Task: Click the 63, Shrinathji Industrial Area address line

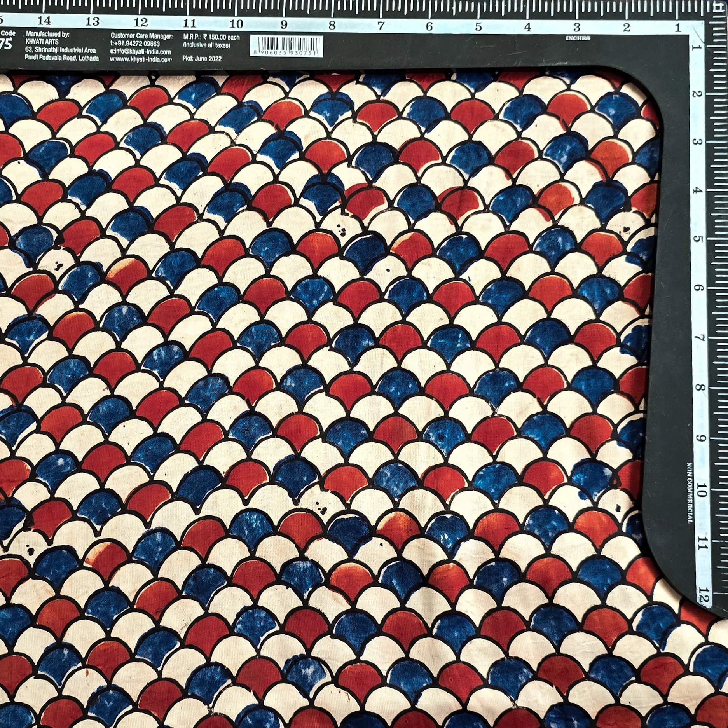Action: click(x=60, y=50)
